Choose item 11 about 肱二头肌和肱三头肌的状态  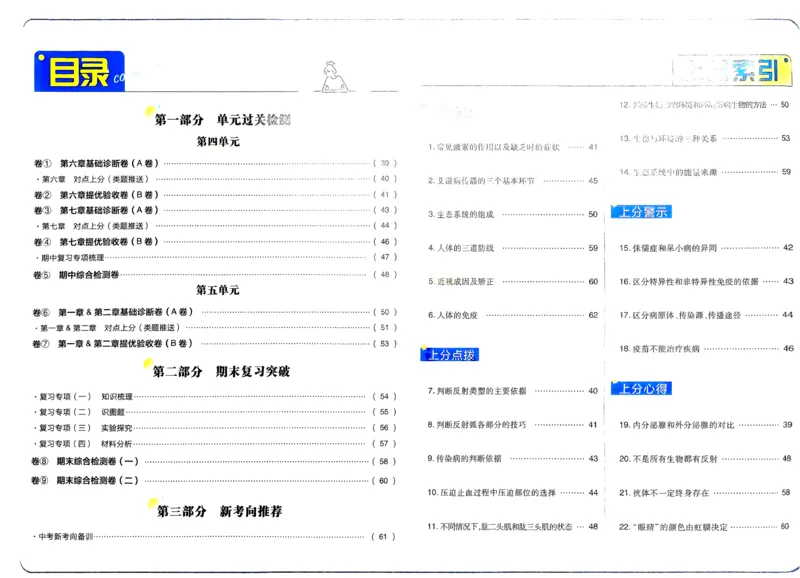pos(512,526)
